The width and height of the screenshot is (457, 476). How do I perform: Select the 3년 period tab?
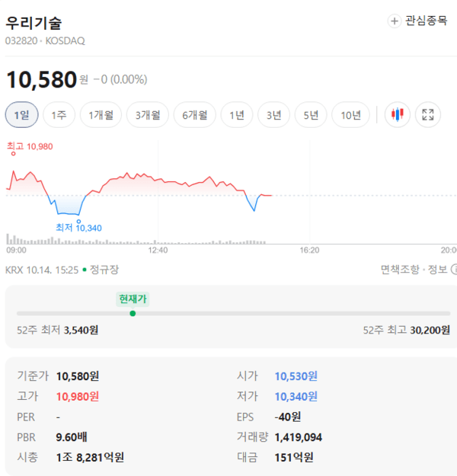pos(274,115)
